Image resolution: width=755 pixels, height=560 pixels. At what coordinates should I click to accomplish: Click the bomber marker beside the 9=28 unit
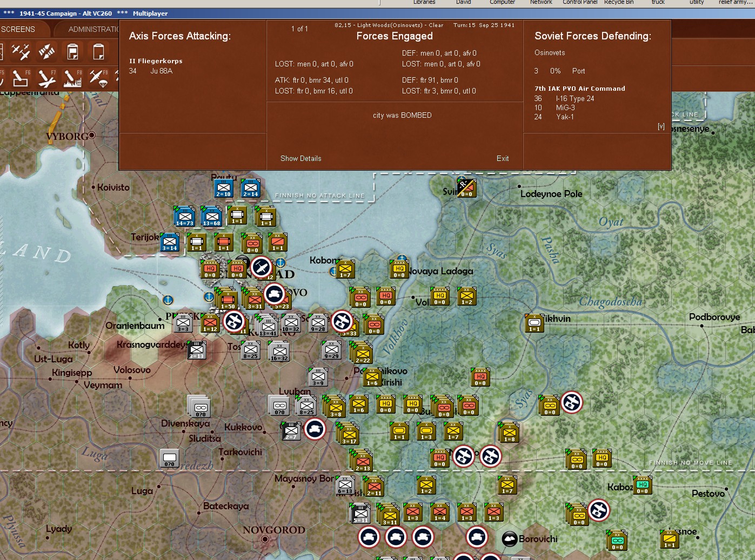click(x=342, y=321)
